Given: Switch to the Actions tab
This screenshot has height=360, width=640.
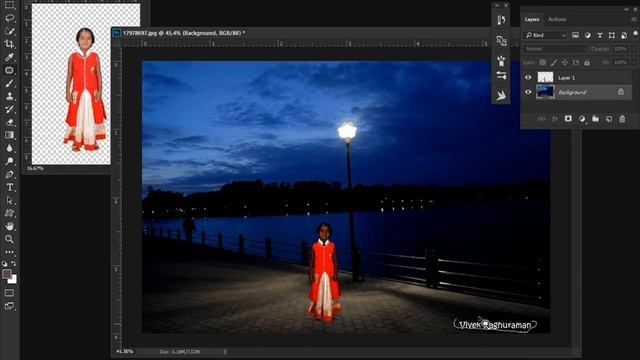Looking at the screenshot, I should [557, 19].
